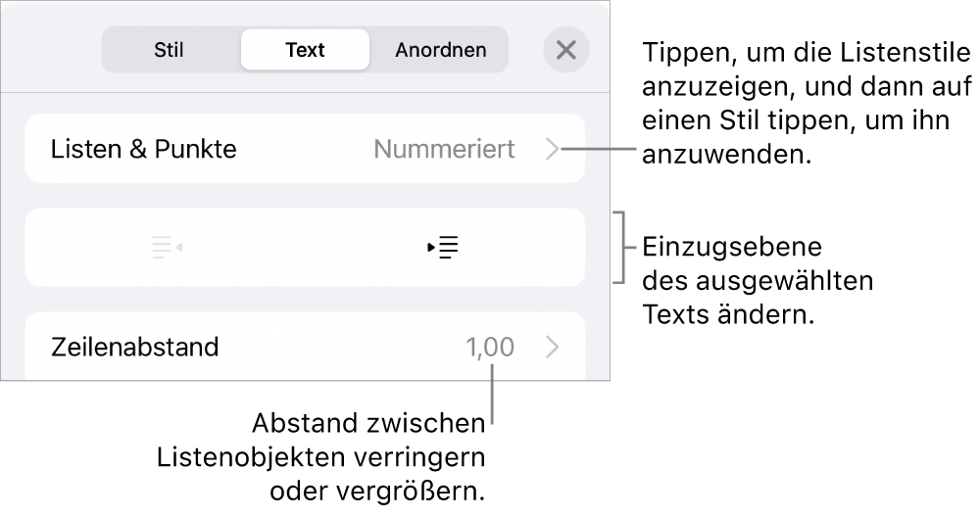Switch to the Stil tab
This screenshot has width=980, height=516.
[x=169, y=50]
